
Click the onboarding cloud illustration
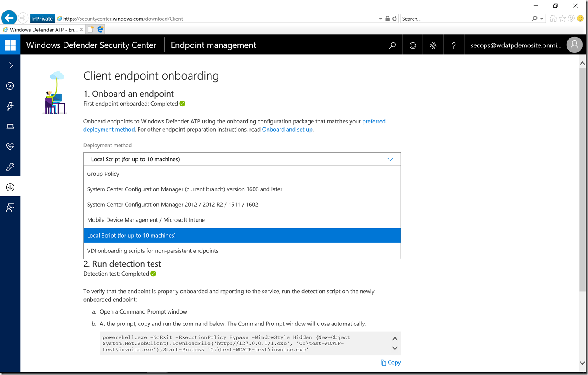pos(55,92)
